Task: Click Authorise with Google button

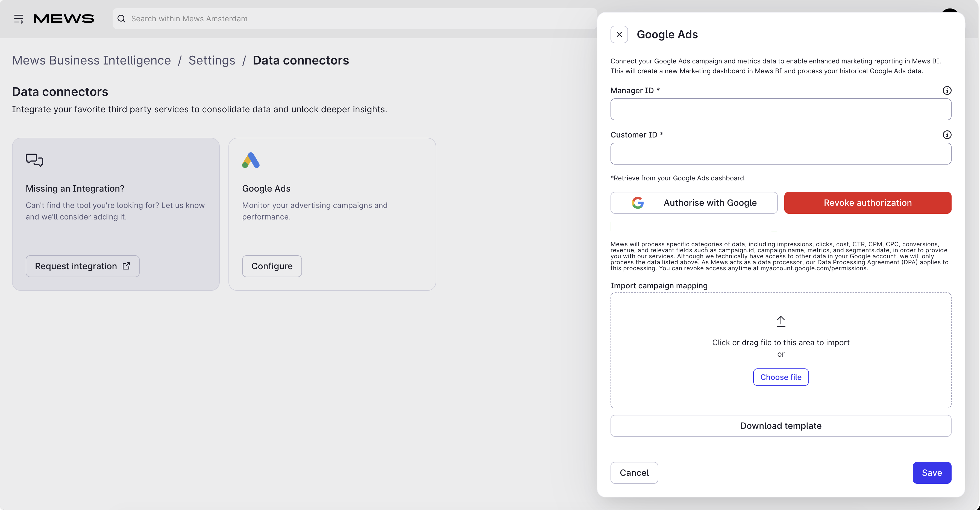Action: [x=694, y=203]
